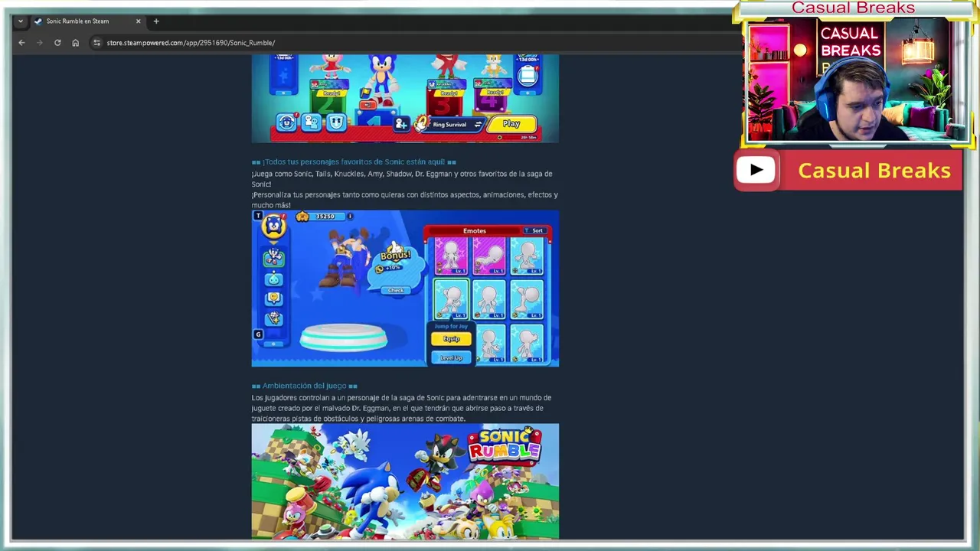The image size is (980, 551).
Task: Click the text '¡Juega como Sonic, Tails, Knuckles'
Action: (x=402, y=179)
